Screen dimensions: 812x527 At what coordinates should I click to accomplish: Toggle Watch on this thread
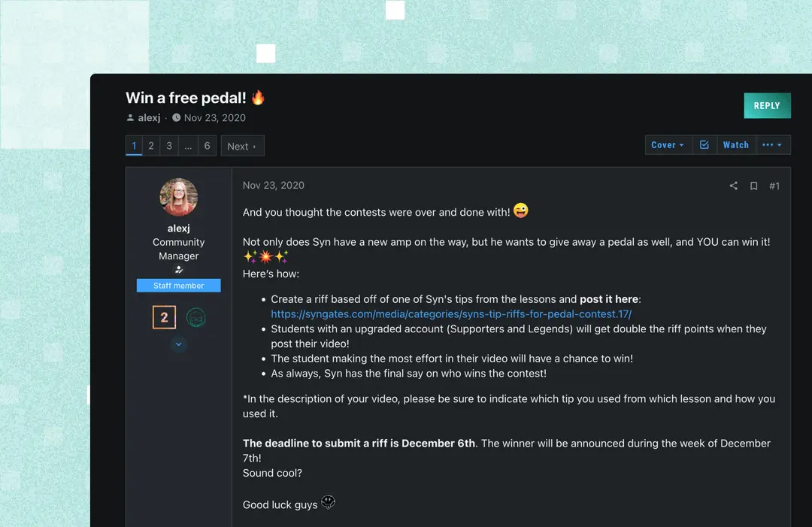point(735,145)
